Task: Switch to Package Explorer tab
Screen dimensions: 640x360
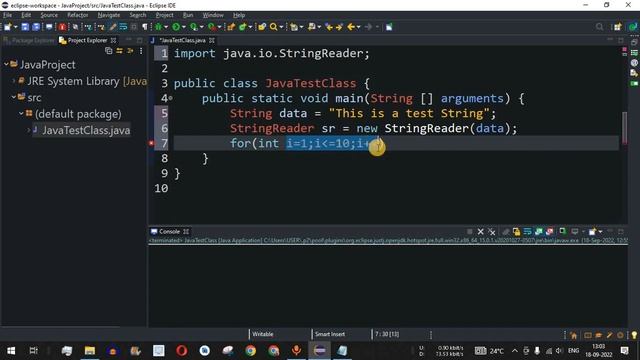Action: (29, 40)
